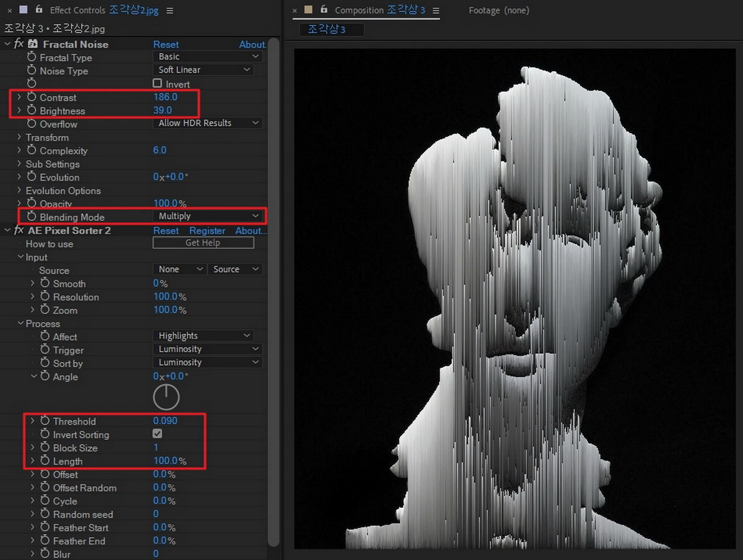This screenshot has width=743, height=560.
Task: Click Threshold value 0.090
Action: pos(165,421)
